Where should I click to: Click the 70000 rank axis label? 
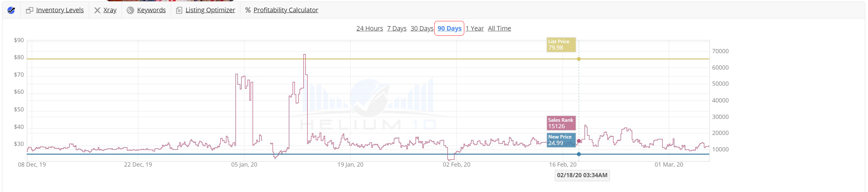(x=721, y=51)
